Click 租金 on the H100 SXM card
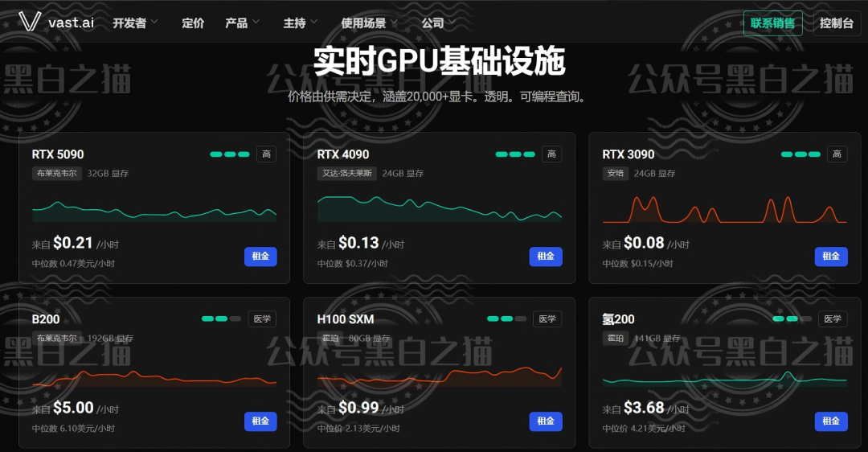Image resolution: width=868 pixels, height=452 pixels. point(545,421)
